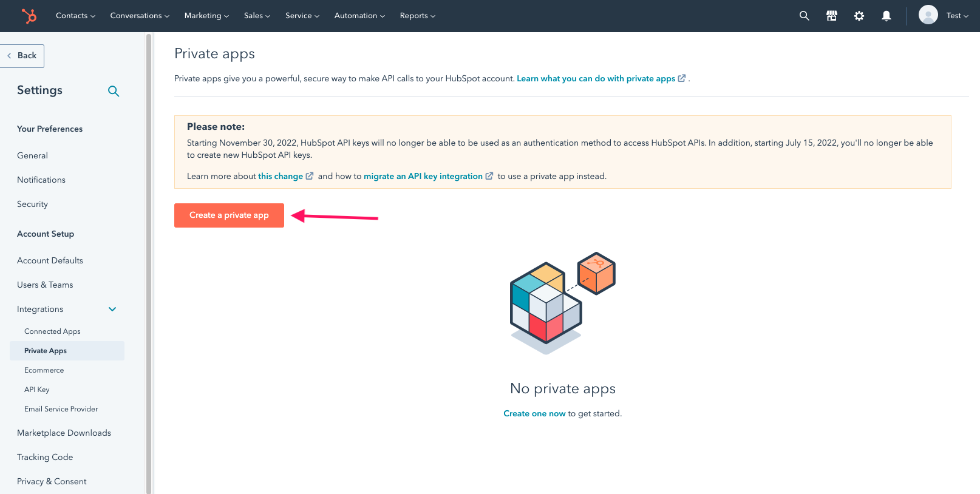Open Privacy & Consent settings
Viewport: 980px width, 494px height.
[52, 481]
